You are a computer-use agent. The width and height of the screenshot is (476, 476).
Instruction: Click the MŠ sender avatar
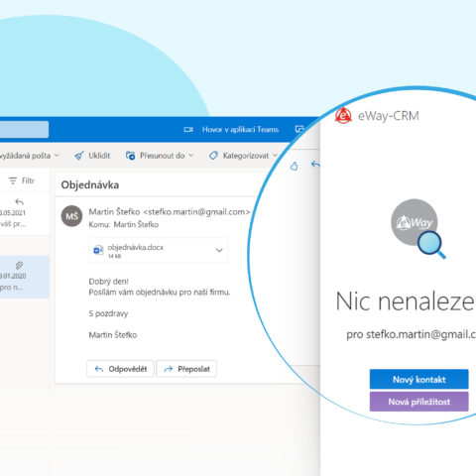[71, 216]
